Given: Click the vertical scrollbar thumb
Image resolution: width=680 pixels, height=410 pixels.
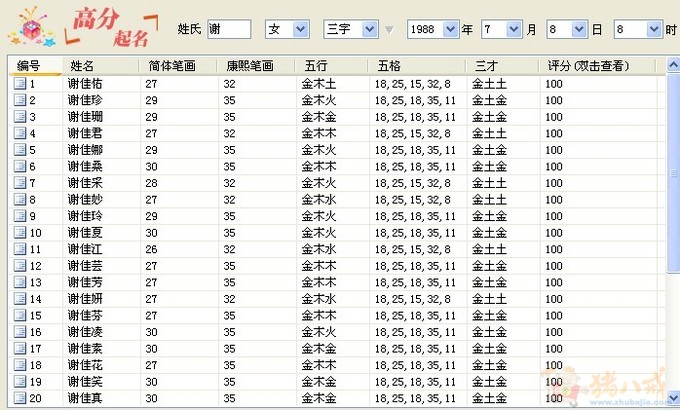Looking at the screenshot, I should point(673,174).
